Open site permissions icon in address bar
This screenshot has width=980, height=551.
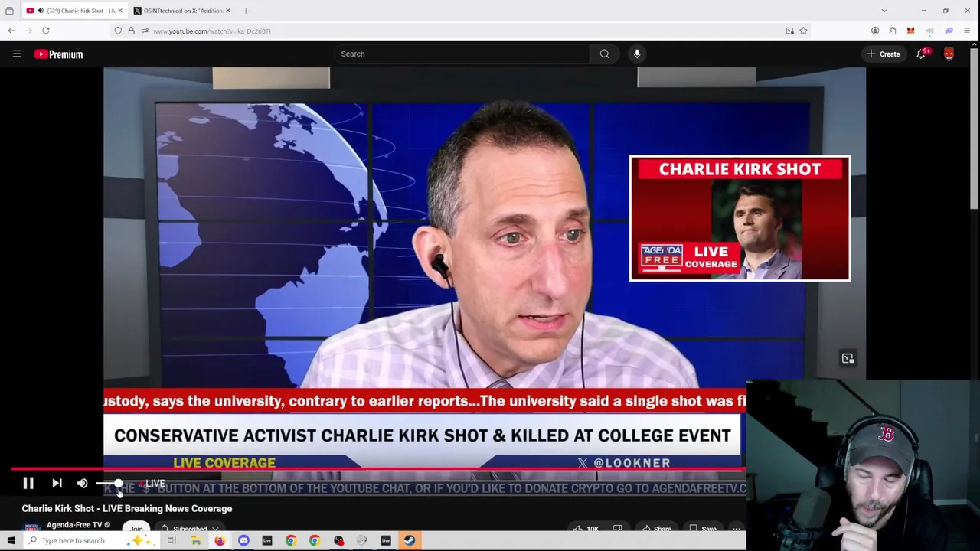coord(145,31)
